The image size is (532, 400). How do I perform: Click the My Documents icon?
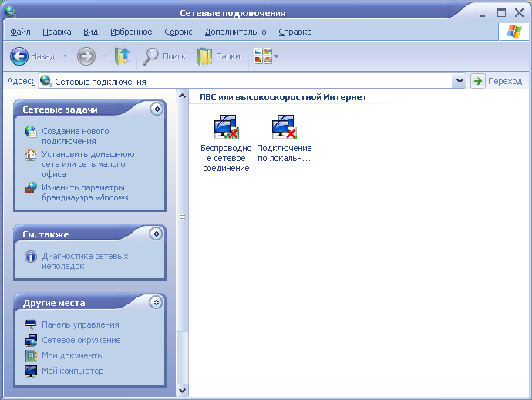31,355
